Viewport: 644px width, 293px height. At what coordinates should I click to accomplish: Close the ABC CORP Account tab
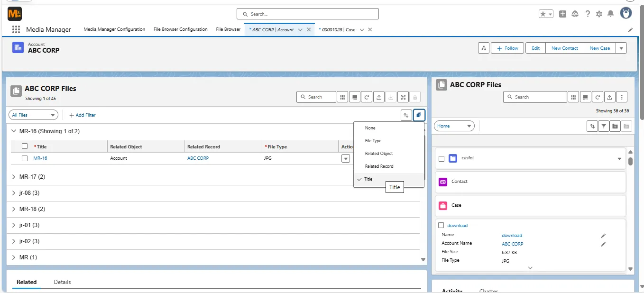coord(309,29)
